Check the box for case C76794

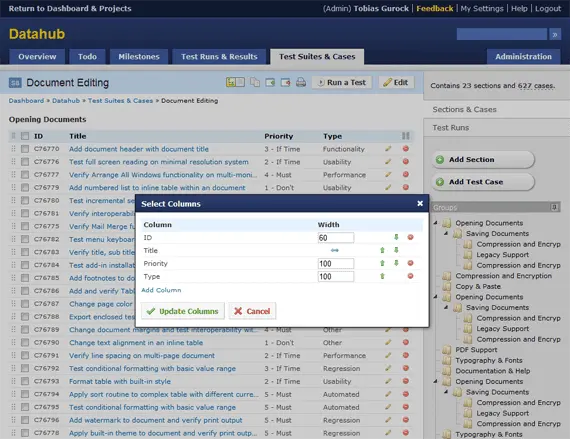point(25,394)
